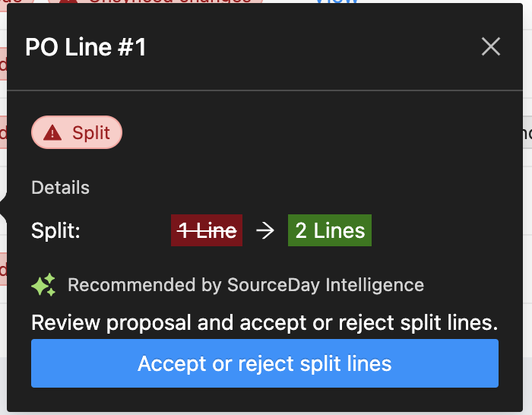This screenshot has width=532, height=415.
Task: Click the Details section heading
Action: tap(60, 188)
